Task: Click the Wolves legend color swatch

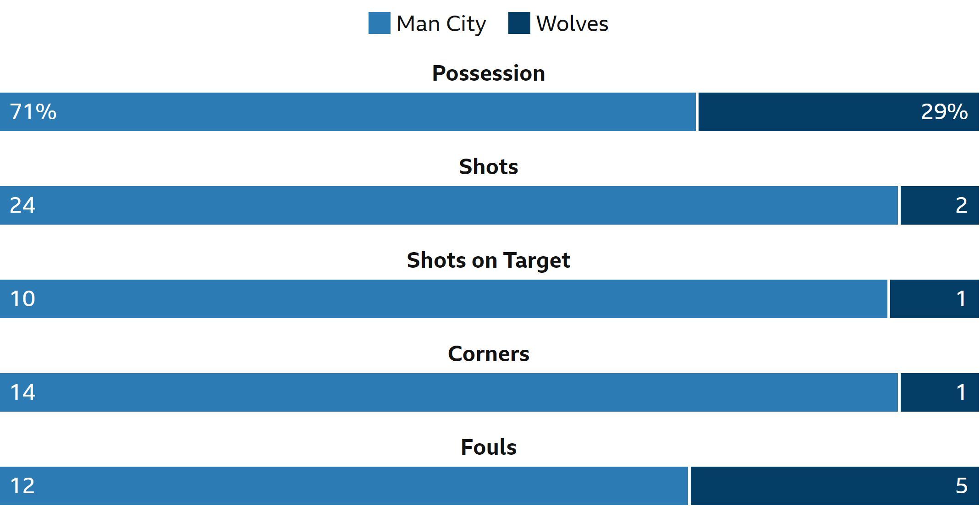Action: click(x=519, y=23)
